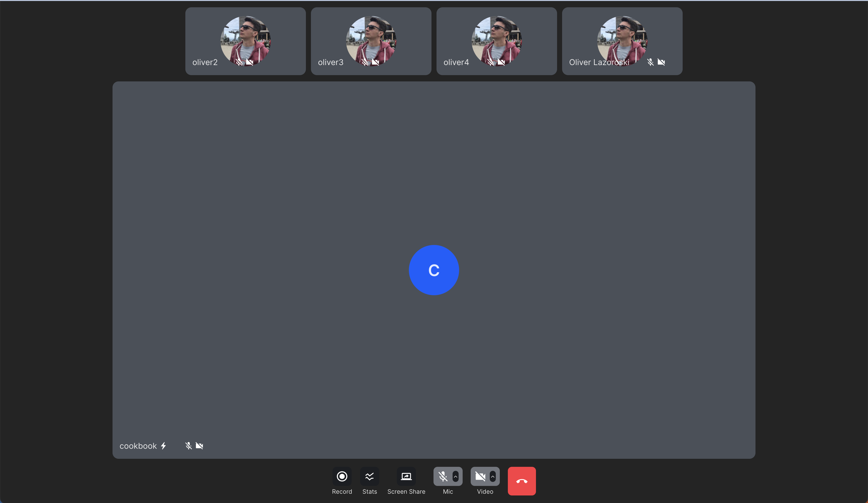Open the Video device selection dropdown
This screenshot has height=503, width=868.
pos(493,476)
